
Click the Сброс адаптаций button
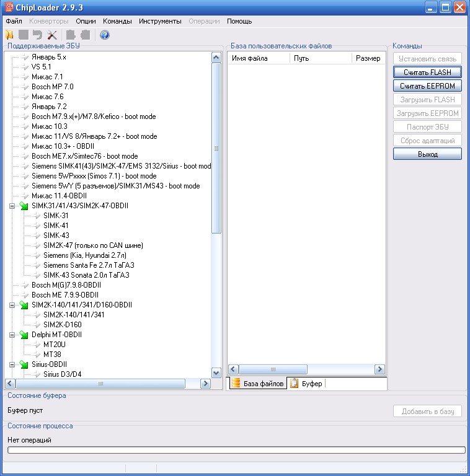click(x=427, y=141)
